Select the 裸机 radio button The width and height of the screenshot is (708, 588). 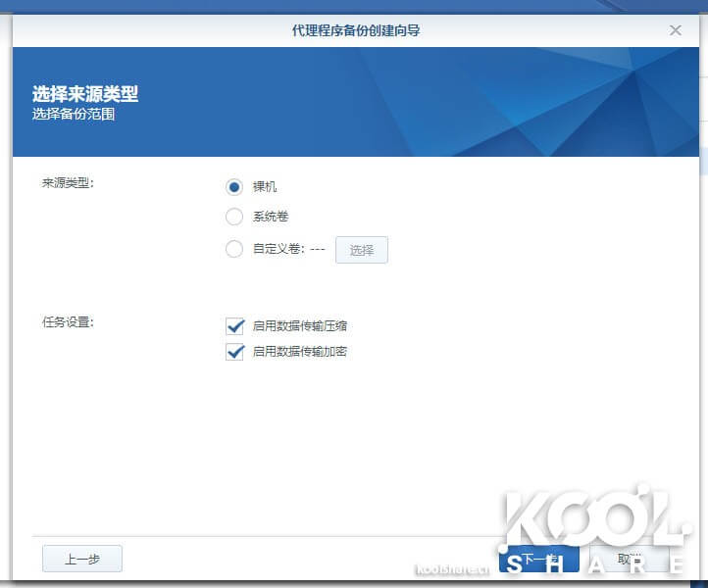tap(234, 187)
